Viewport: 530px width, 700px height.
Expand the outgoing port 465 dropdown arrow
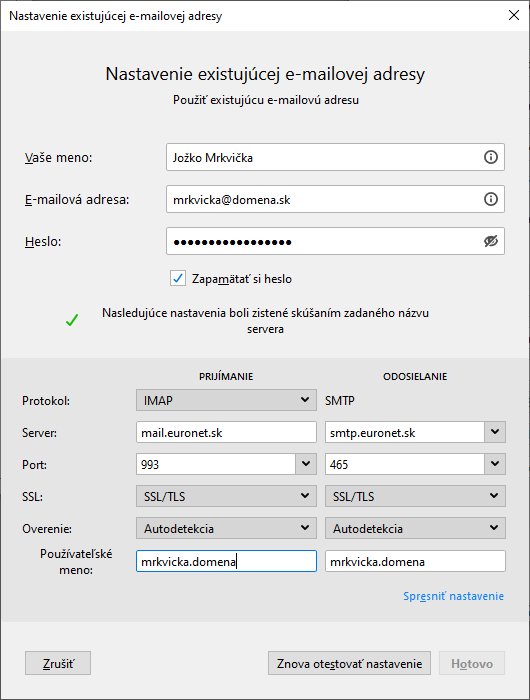[x=495, y=464]
